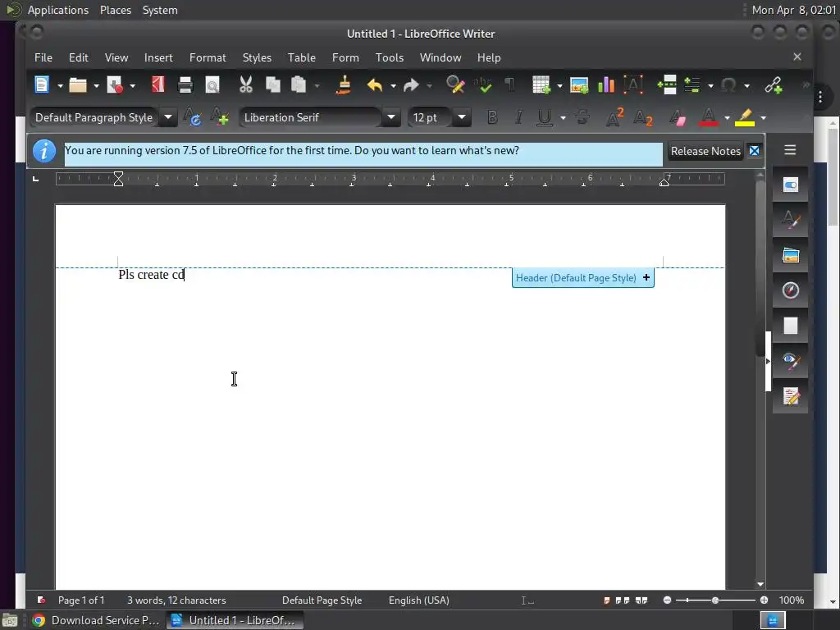Export directly as PDF icon

pyautogui.click(x=158, y=84)
